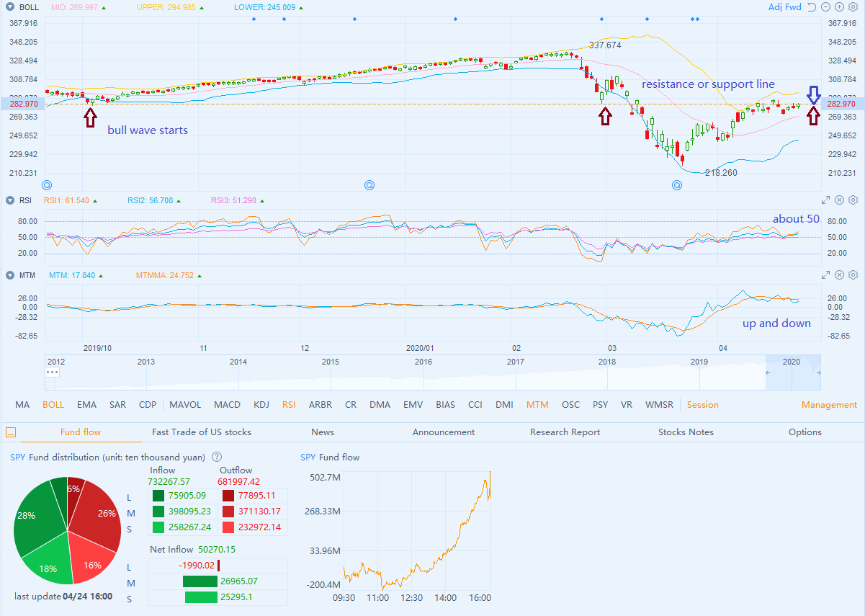Collapse the BOLL indicator dropdown

[x=10, y=7]
